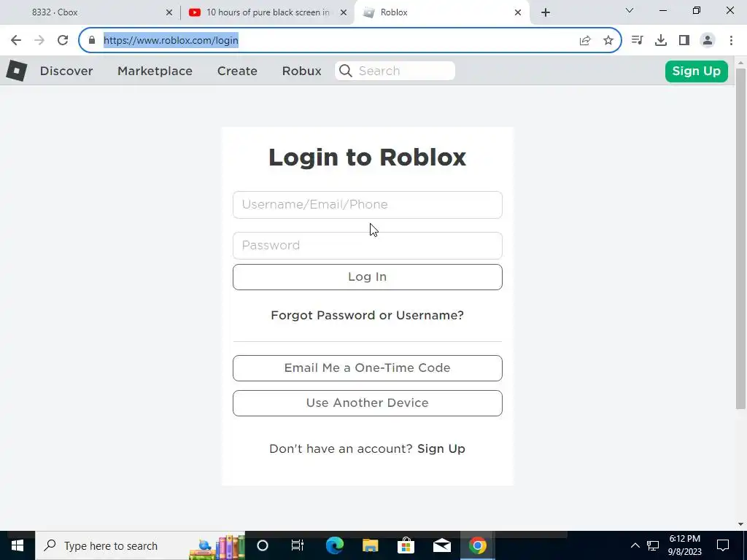Open Chrome three-dot menu
747x560 pixels.
[731, 41]
